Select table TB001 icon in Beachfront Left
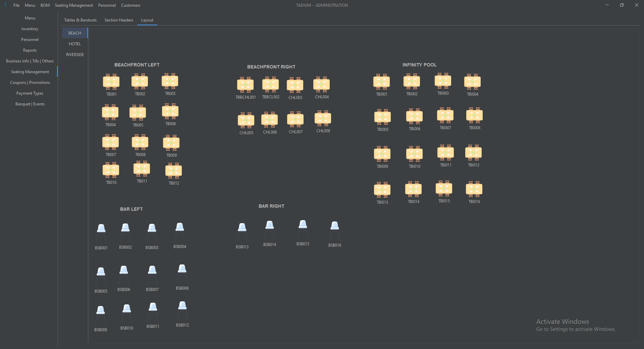644x349 pixels. (x=111, y=82)
